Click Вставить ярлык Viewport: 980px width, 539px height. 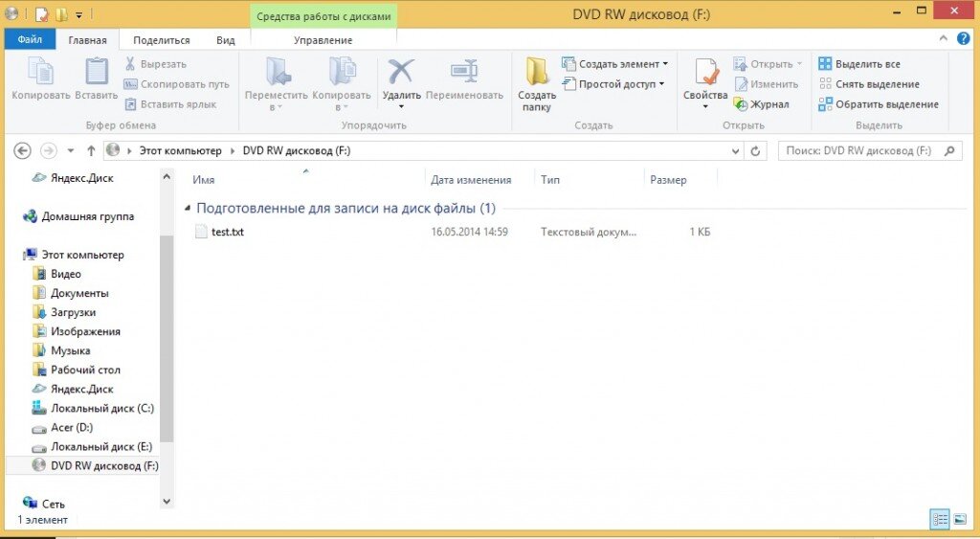170,104
